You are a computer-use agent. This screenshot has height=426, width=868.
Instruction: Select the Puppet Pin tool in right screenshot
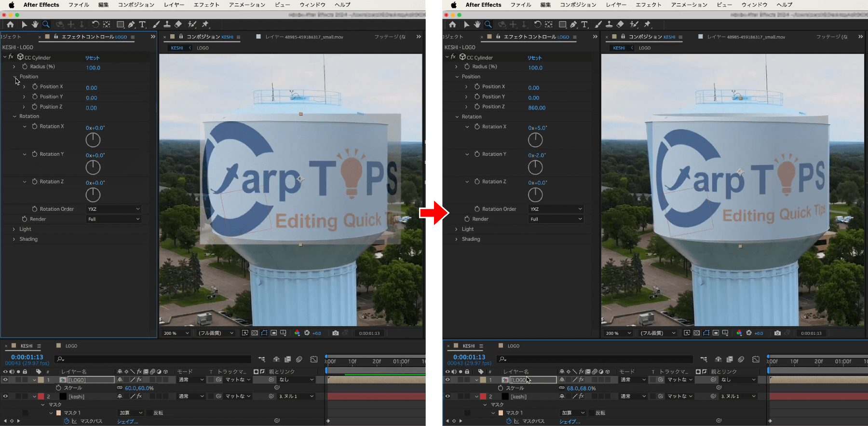tap(648, 24)
